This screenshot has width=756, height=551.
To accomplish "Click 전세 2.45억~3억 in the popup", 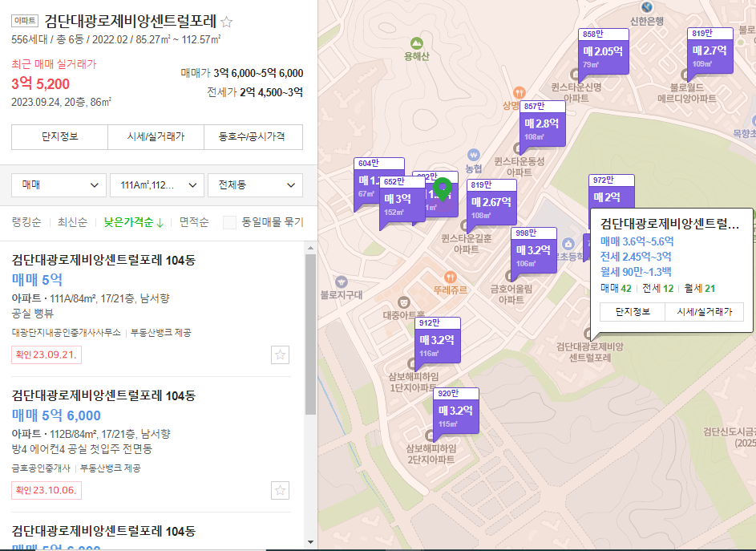I will click(636, 257).
